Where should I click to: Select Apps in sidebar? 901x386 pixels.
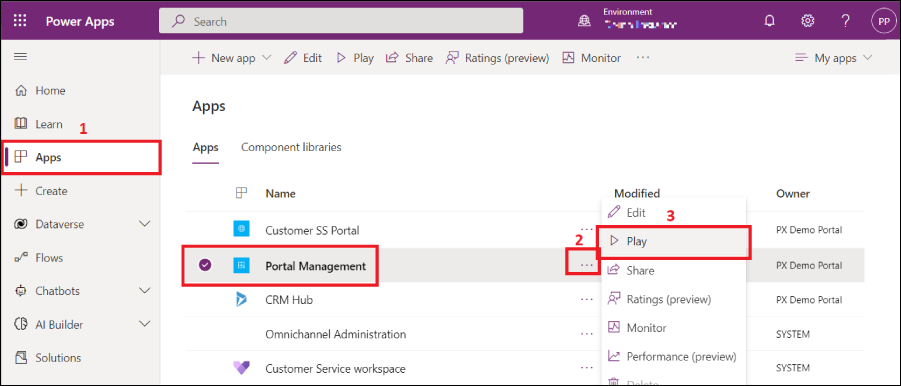[81, 157]
